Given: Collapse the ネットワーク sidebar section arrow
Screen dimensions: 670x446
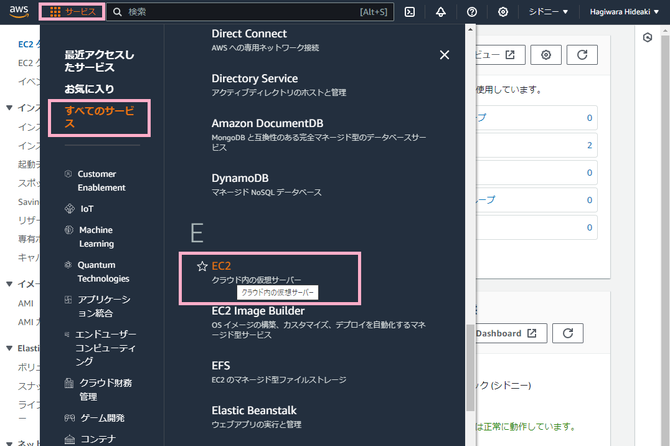Looking at the screenshot, I should pos(9,443).
